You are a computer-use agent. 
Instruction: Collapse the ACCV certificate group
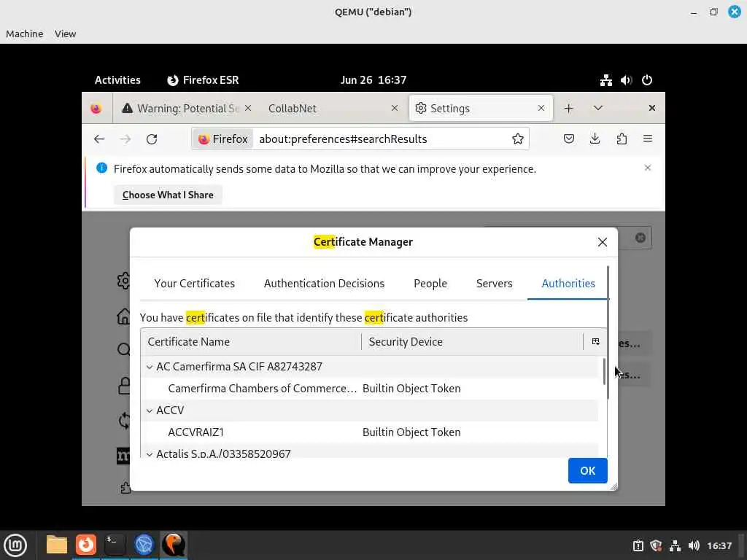tap(150, 411)
